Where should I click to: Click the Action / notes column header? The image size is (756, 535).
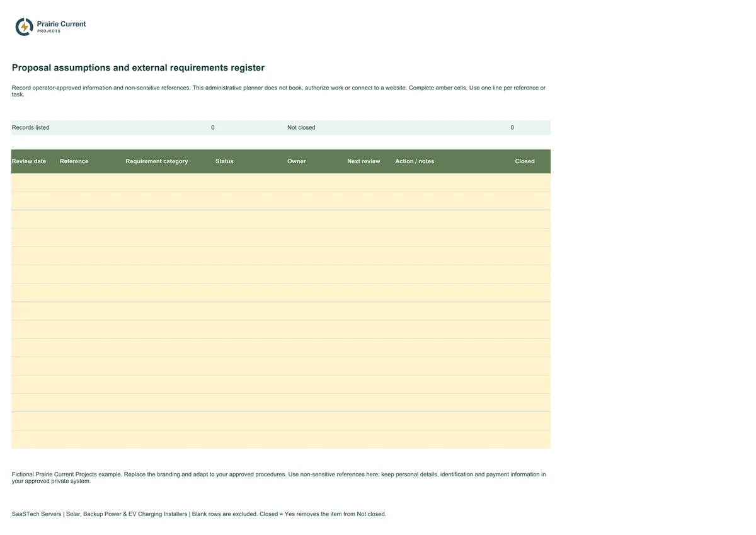(x=415, y=161)
